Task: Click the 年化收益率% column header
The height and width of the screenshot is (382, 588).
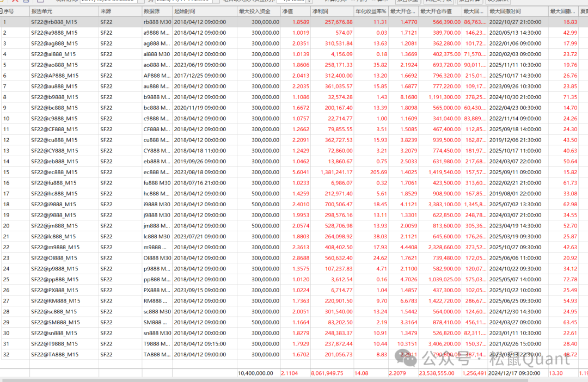Action: click(x=371, y=11)
